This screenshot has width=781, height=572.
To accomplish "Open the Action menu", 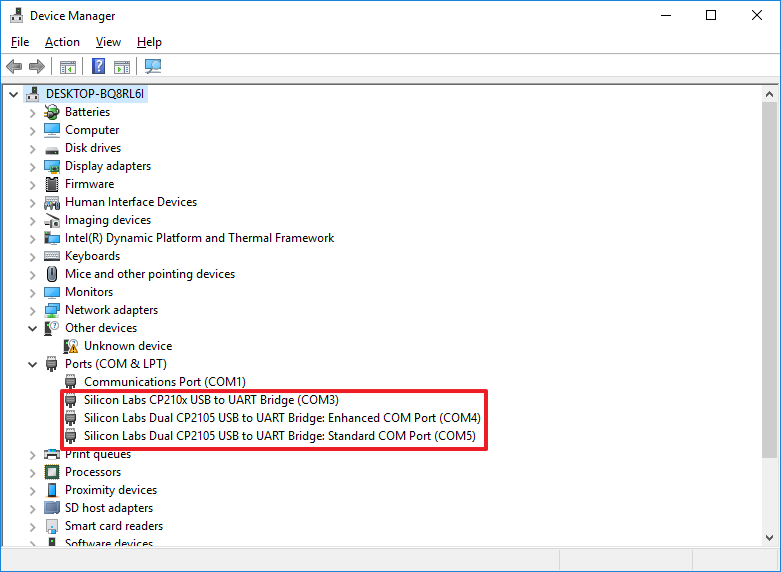I will coord(62,42).
